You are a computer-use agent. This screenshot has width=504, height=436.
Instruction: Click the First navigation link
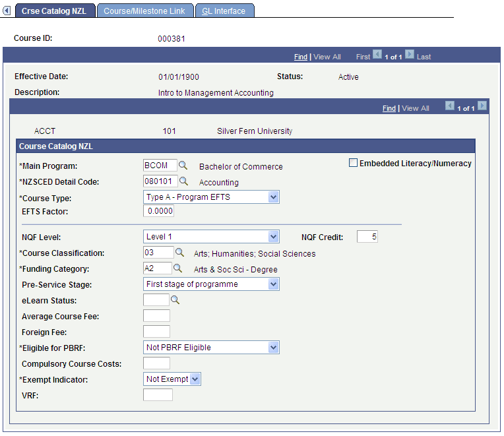[x=363, y=57]
